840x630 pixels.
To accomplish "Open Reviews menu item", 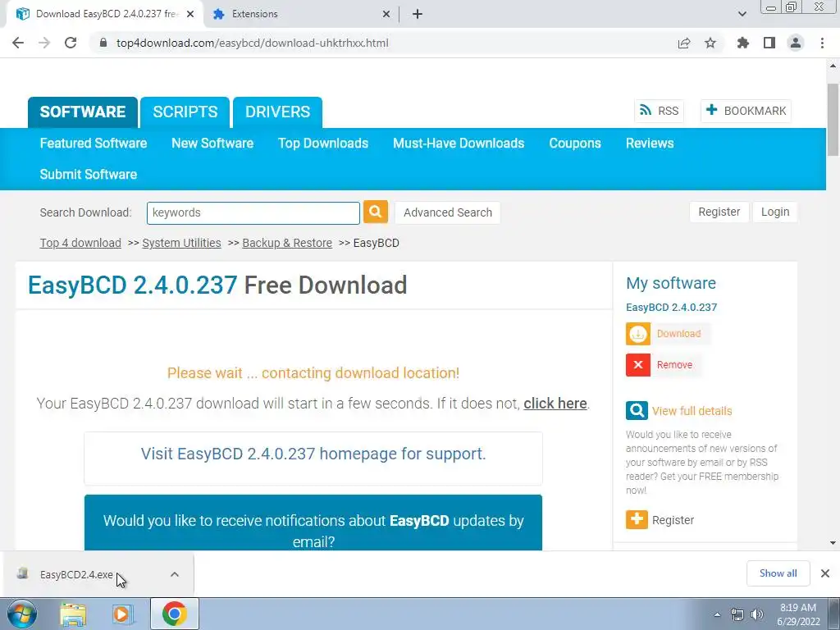I will [650, 143].
